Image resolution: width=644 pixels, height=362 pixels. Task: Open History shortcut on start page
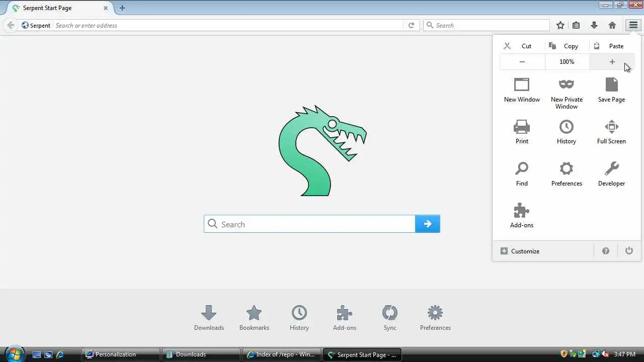click(299, 318)
